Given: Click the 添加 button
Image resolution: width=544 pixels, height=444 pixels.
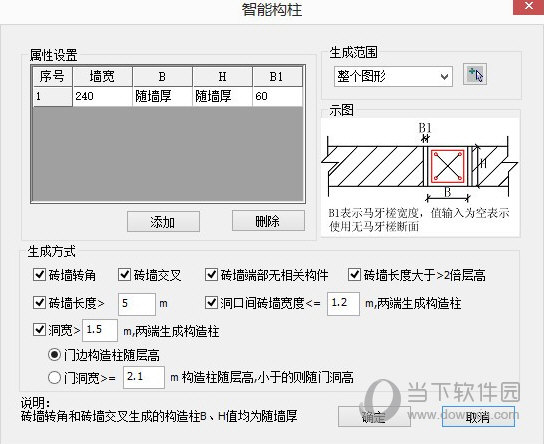Looking at the screenshot, I should (x=163, y=222).
